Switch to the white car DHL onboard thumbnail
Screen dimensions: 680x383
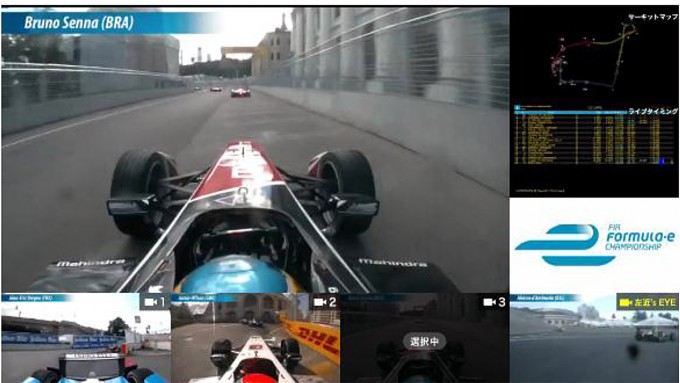click(255, 338)
